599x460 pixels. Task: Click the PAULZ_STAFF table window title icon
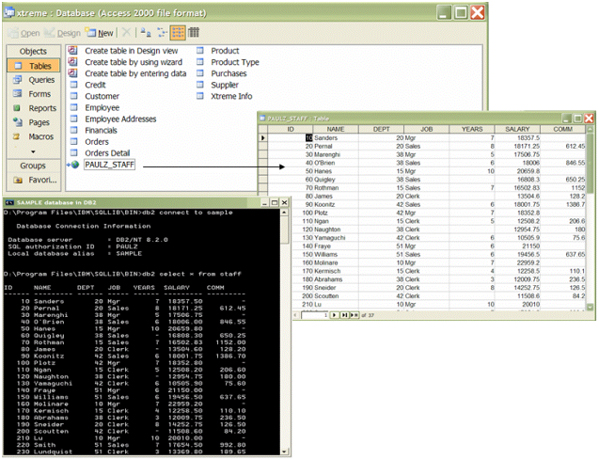coord(262,118)
